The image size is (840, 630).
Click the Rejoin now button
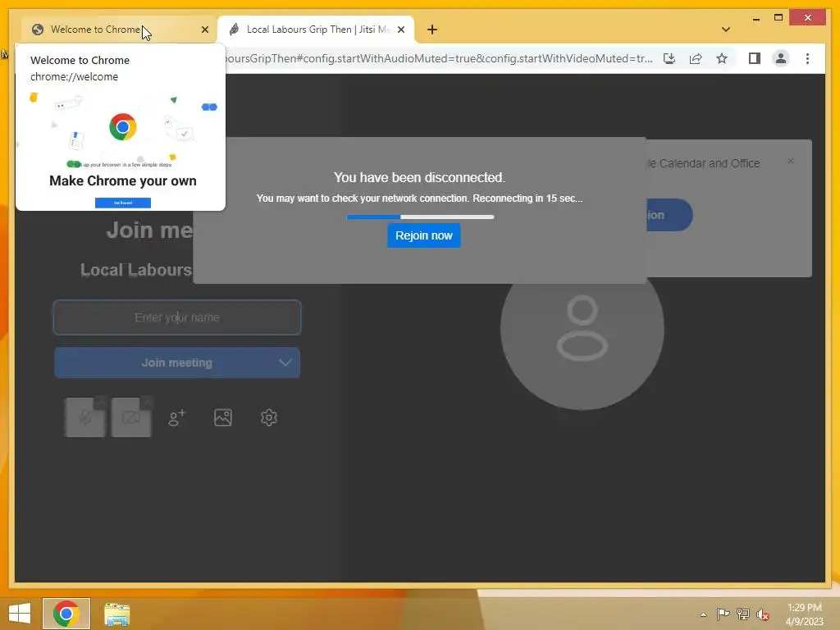click(424, 235)
